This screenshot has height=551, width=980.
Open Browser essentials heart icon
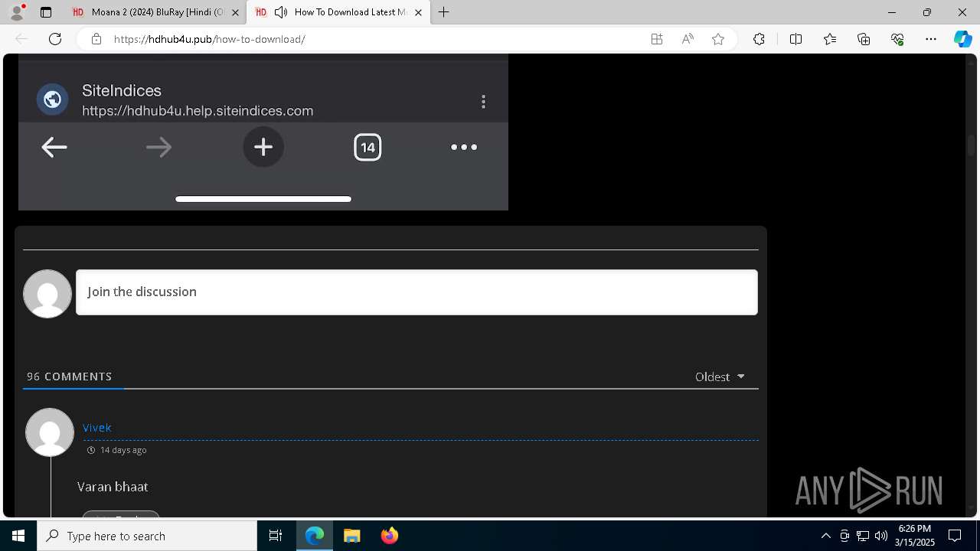point(897,39)
